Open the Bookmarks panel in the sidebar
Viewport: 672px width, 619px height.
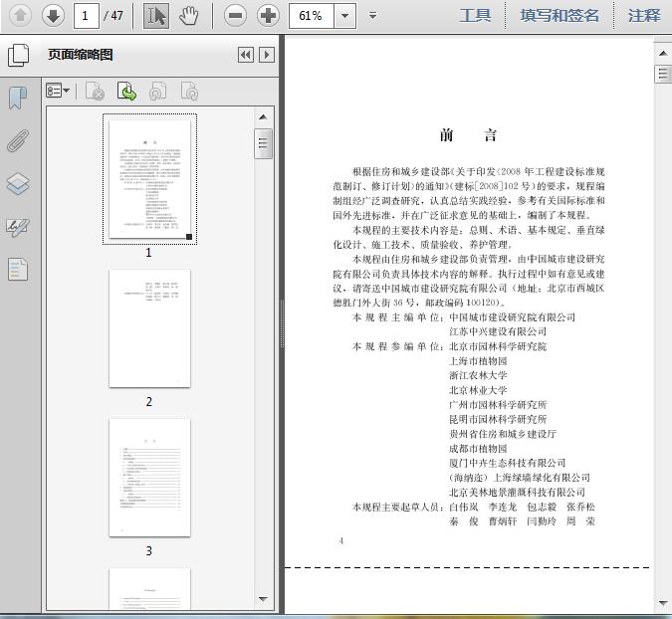18,98
